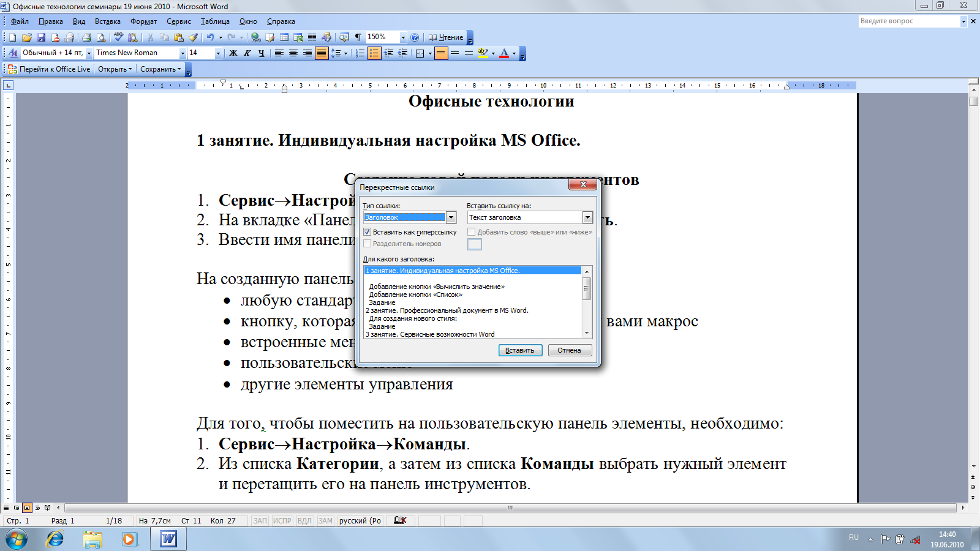Apply yellow highlight color

[x=483, y=53]
